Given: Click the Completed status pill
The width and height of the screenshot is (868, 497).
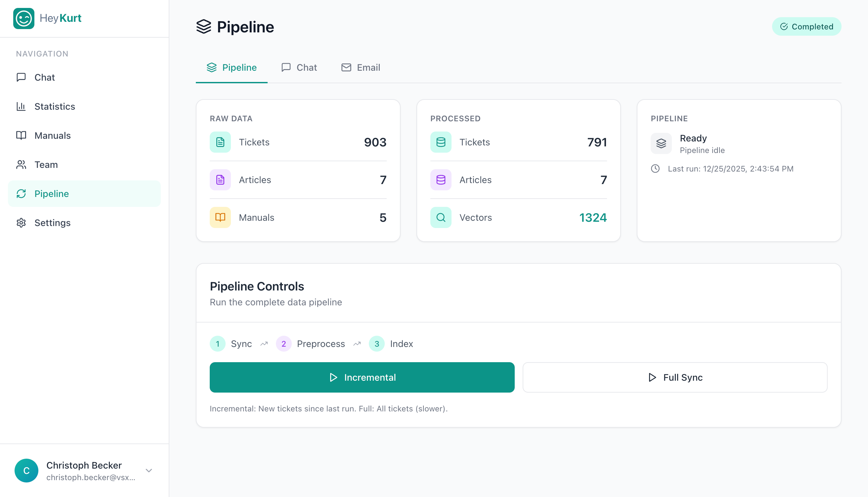Looking at the screenshot, I should (x=806, y=26).
